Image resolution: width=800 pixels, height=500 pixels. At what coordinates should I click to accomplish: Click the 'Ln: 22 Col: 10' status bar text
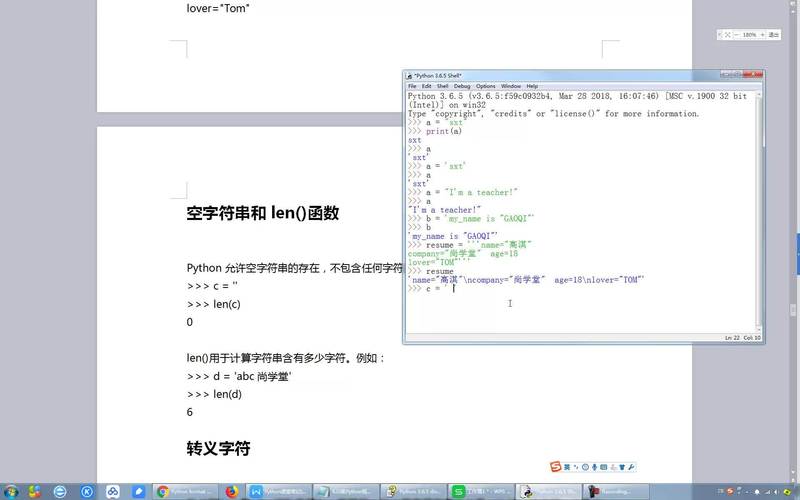[742, 338]
